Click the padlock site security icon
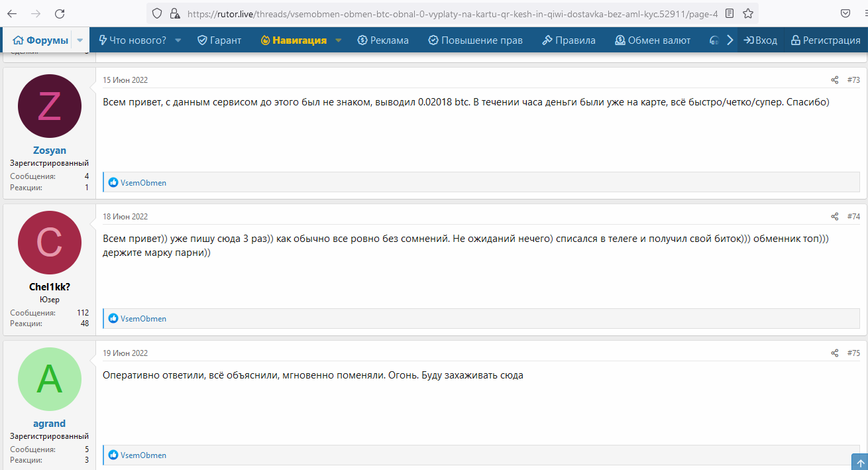Screen dimensions: 868x470 click(174, 13)
